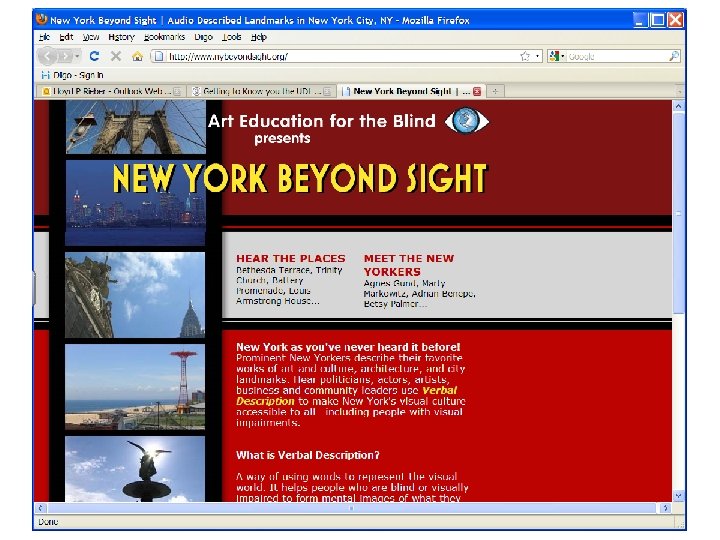The height and width of the screenshot is (540, 720).
Task: Follow the yellow Verbal Description link
Action: [x=347, y=395]
